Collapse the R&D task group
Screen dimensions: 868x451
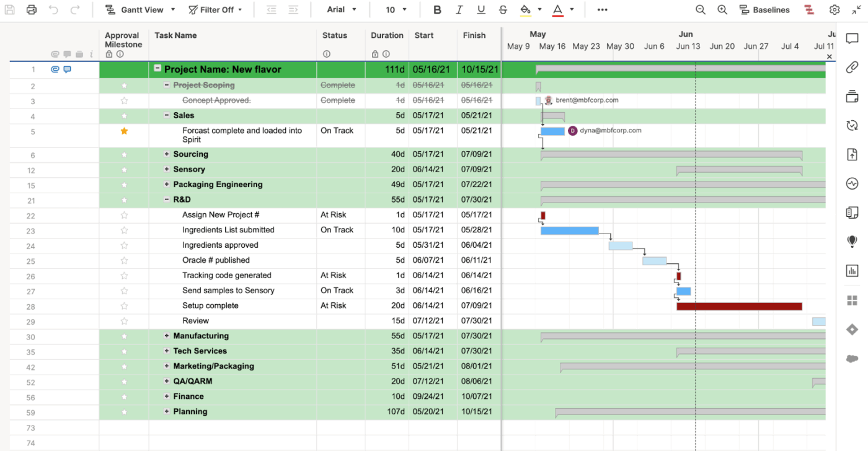click(x=166, y=199)
